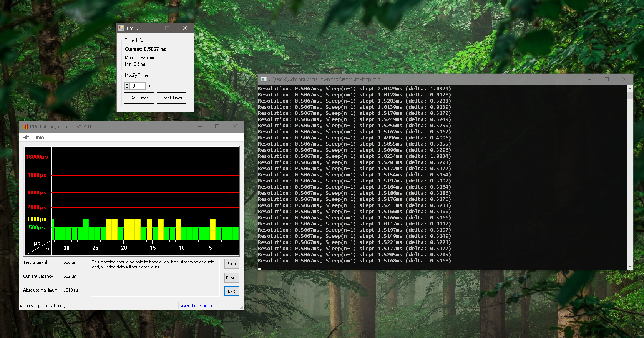Click the 8000µs label on latency graph
644x338 pixels.
click(37, 176)
